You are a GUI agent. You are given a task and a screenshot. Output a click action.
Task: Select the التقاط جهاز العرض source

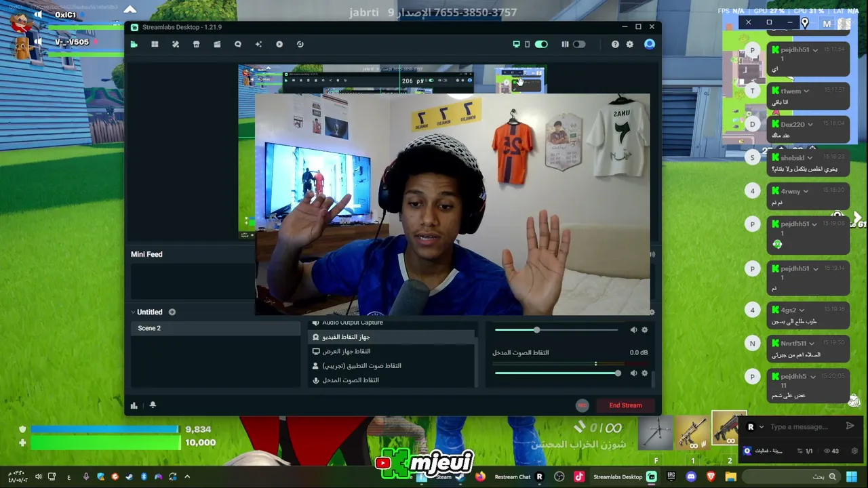point(393,351)
